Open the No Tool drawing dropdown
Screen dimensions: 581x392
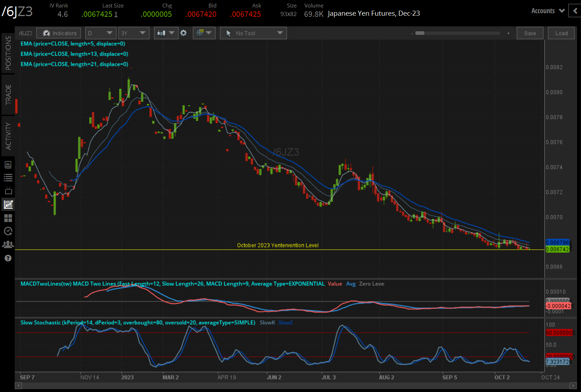tap(253, 33)
